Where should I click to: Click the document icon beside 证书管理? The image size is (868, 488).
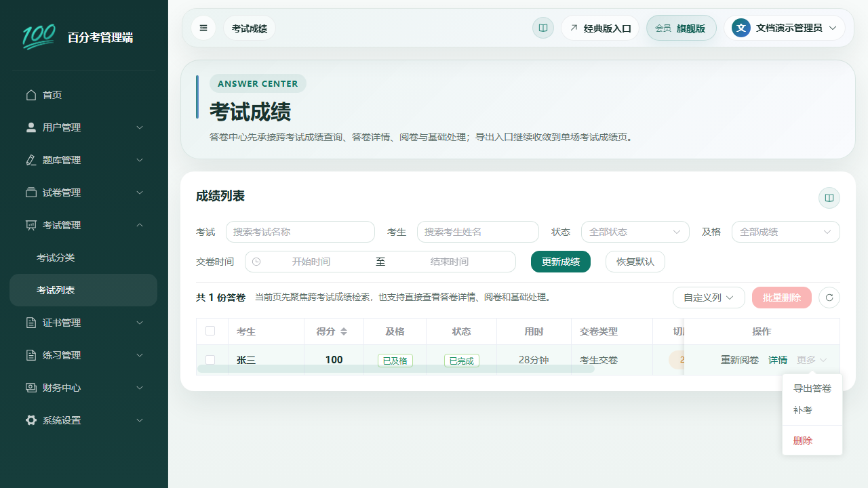(x=31, y=323)
